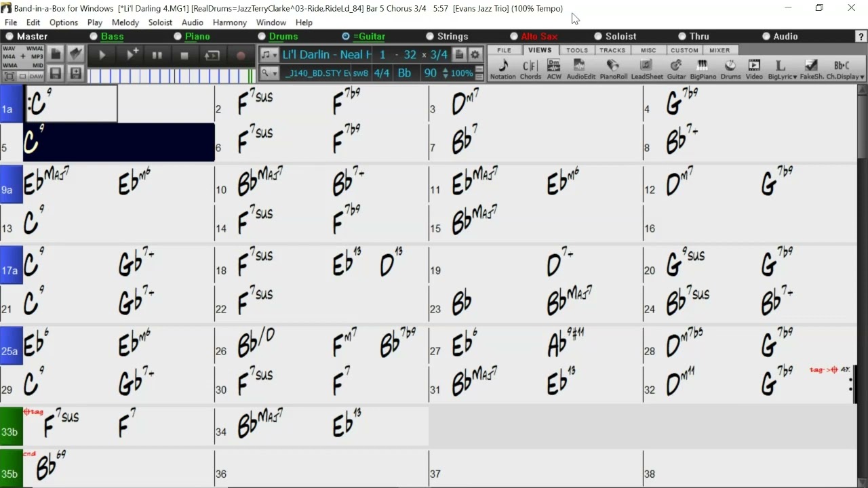
Task: Select the Piano track radio button
Action: pyautogui.click(x=178, y=37)
